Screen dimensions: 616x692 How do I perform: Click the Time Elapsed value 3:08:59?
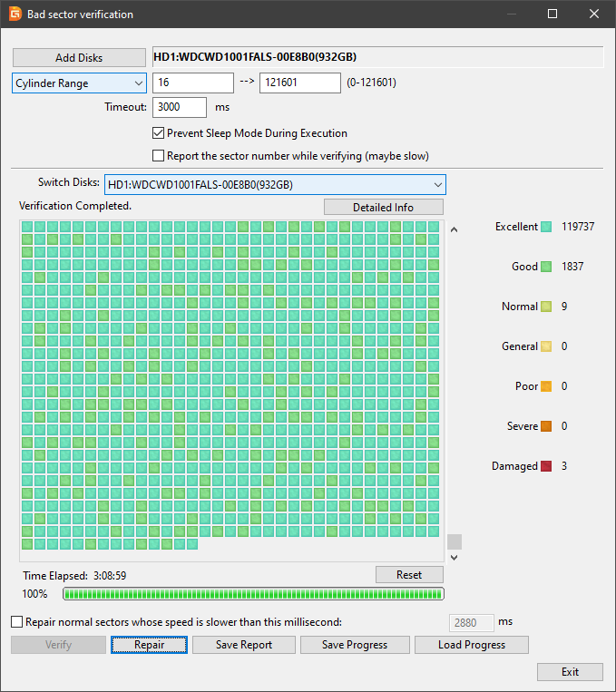110,576
